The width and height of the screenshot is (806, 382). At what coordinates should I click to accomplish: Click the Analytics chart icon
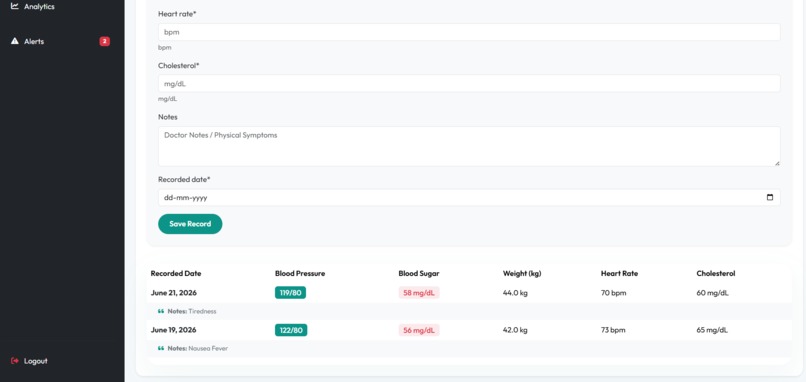[x=14, y=6]
